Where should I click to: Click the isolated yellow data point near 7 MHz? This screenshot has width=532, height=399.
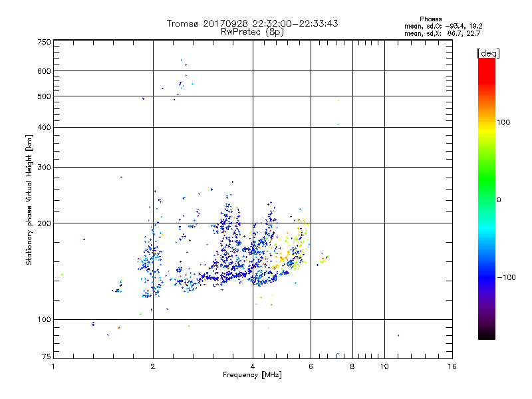click(x=338, y=100)
